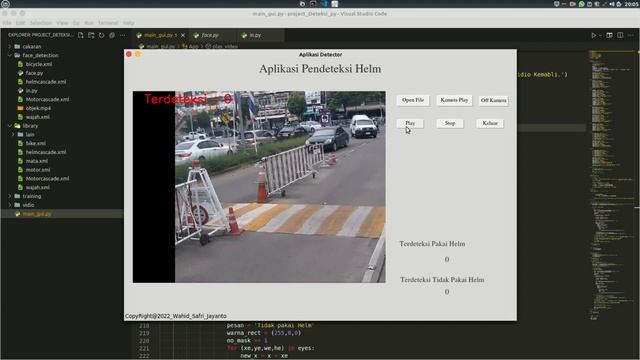Open the File menu in VS Code
Screen dimensions: 640x360
[x=7, y=23]
